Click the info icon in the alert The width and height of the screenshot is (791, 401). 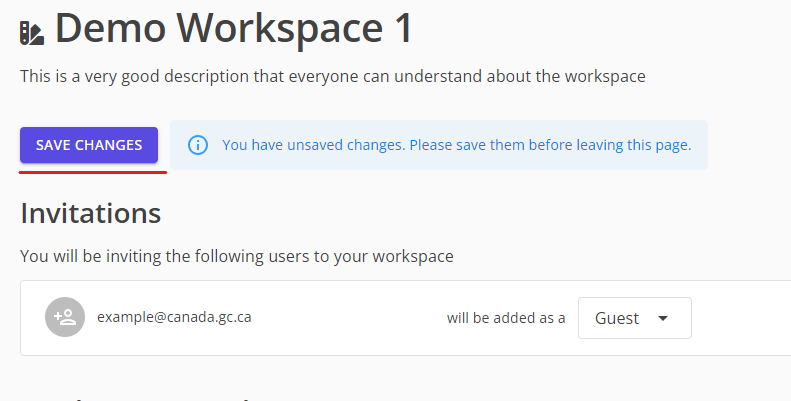[x=198, y=145]
